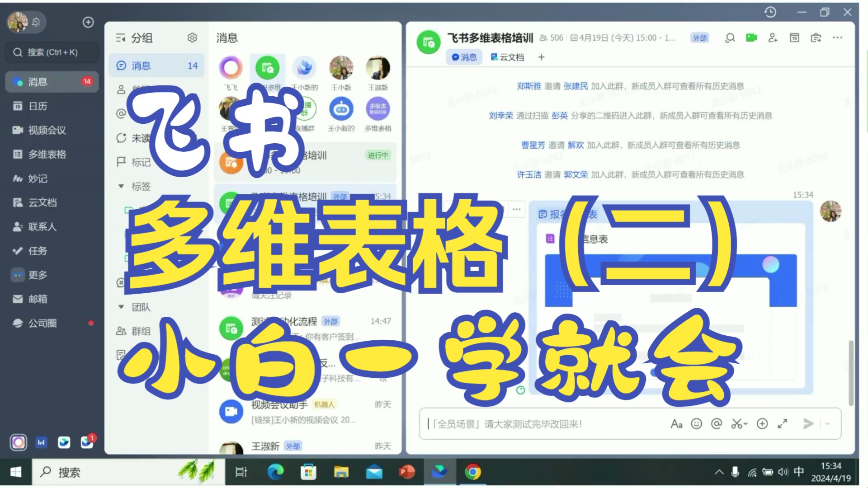Open 更多 in sidebar
Viewport: 868px width, 488px height.
point(52,275)
